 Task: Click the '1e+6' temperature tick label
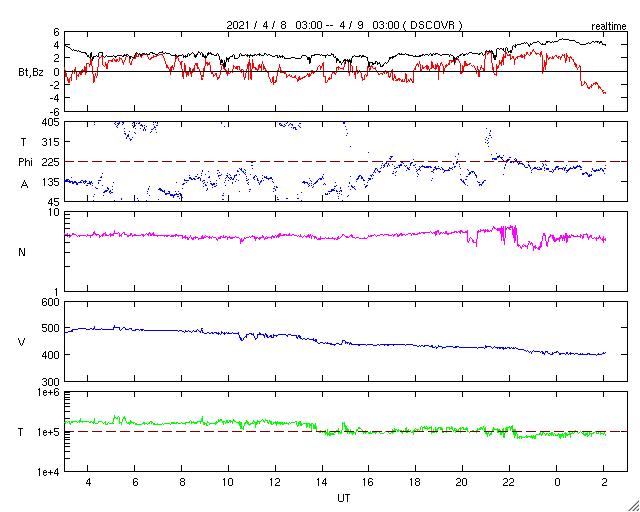(x=48, y=392)
